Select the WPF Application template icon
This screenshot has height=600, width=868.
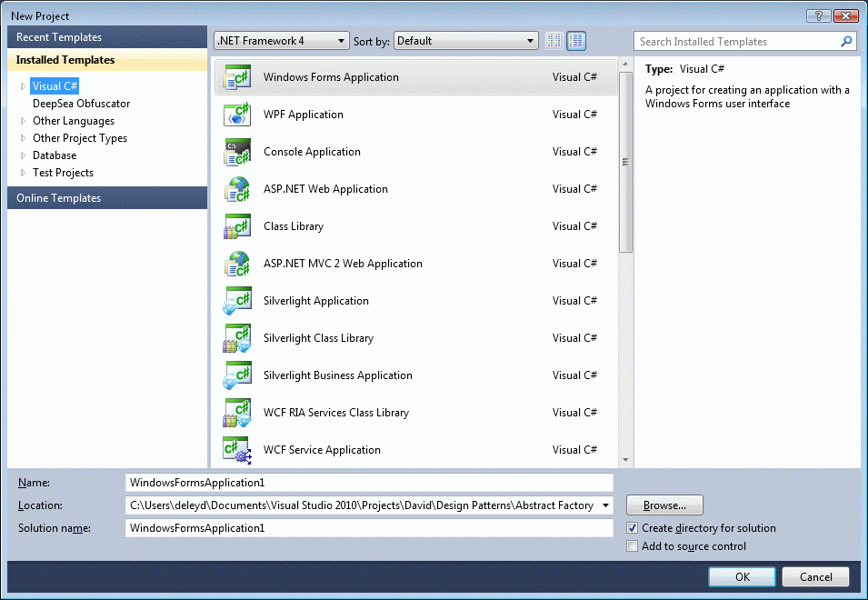coord(237,114)
